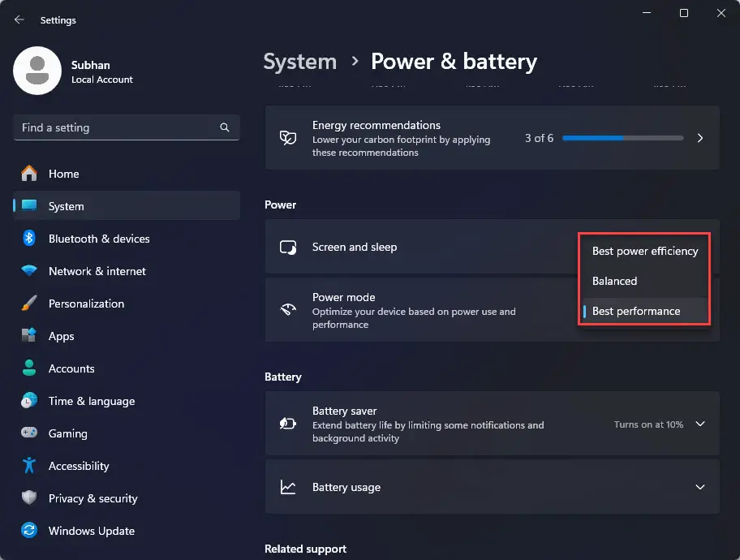Viewport: 740px width, 560px height.
Task: Expand the Battery saver section
Action: tap(700, 424)
